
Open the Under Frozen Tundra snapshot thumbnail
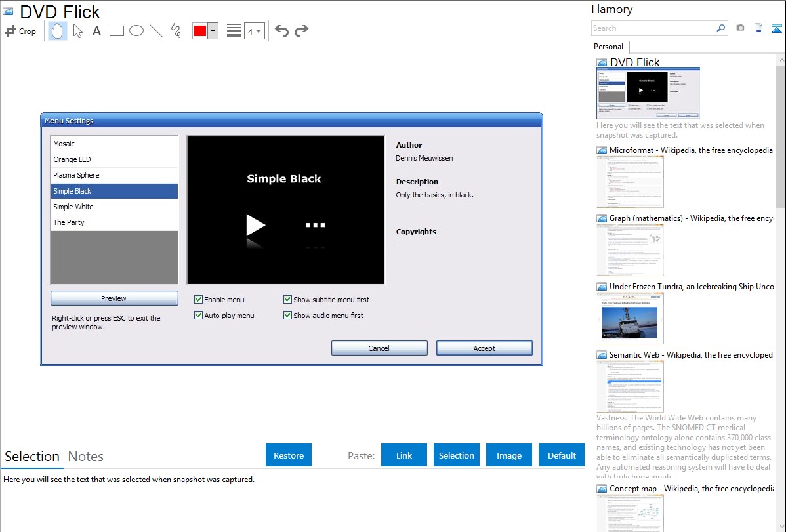630,318
